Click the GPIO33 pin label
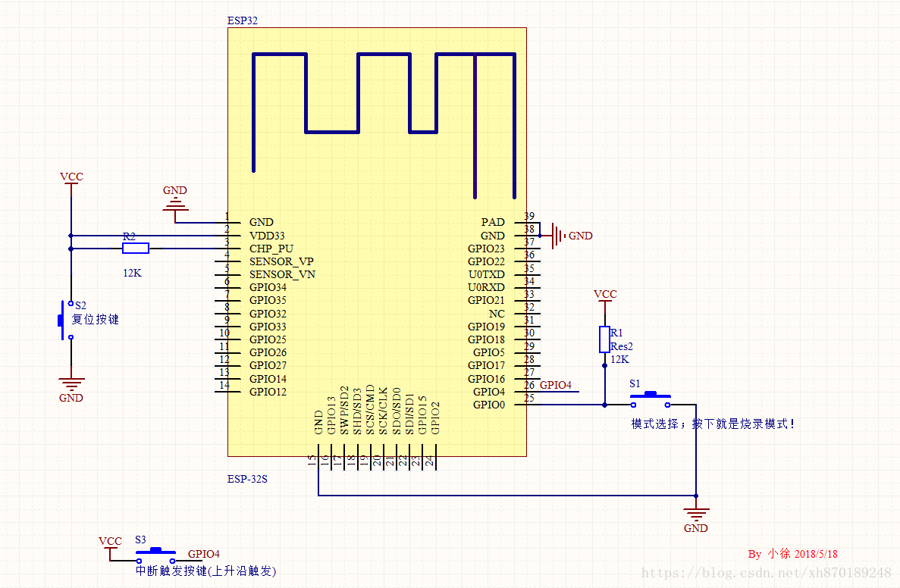 (268, 327)
